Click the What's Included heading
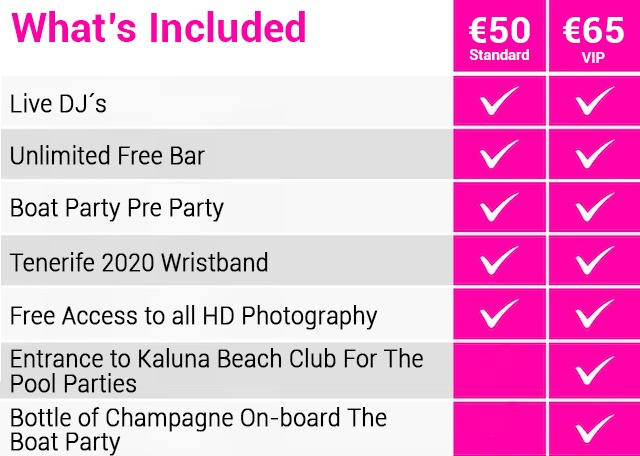Viewport: 640px width, 456px height. (159, 27)
